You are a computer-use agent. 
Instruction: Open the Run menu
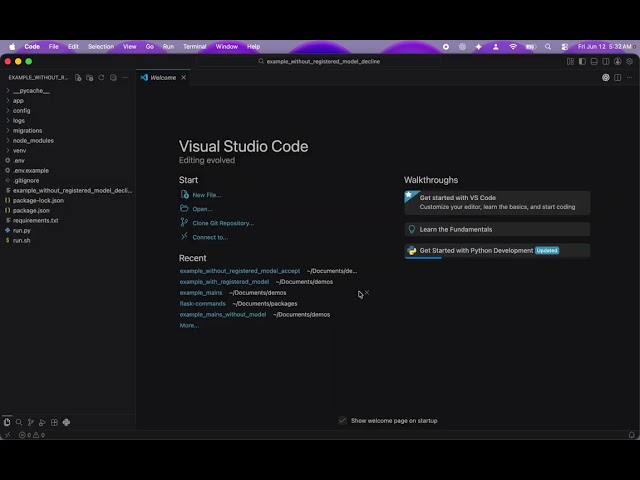[x=168, y=47]
